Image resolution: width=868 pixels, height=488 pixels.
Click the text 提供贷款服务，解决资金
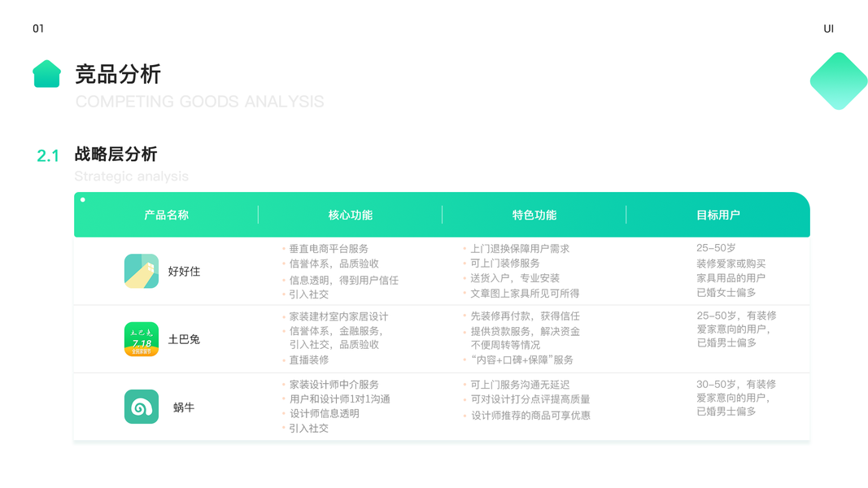526,331
